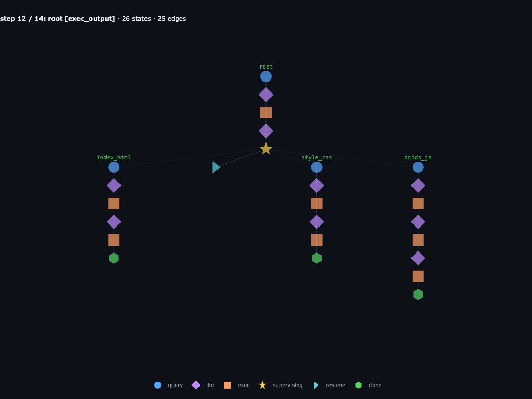The image size is (532, 399).
Task: Click the exec square in root chain
Action: pos(266,113)
